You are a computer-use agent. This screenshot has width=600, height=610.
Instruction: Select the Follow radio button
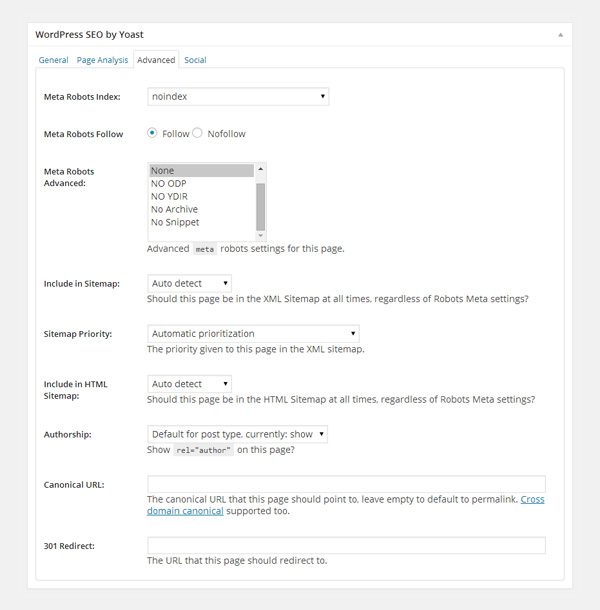[x=152, y=133]
